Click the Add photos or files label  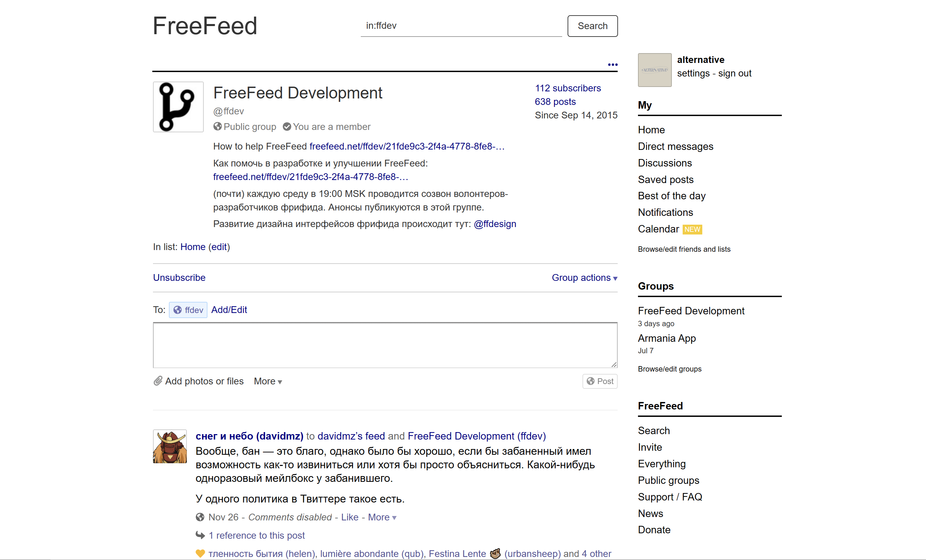(x=204, y=381)
